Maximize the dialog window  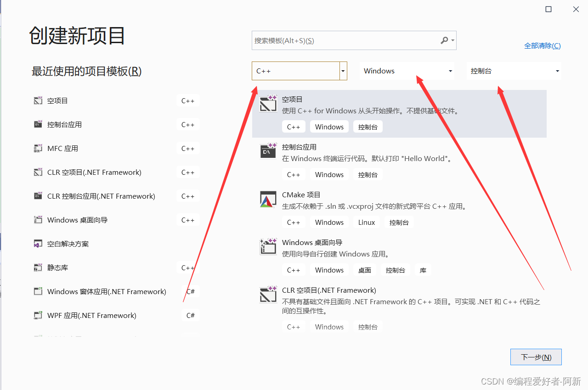548,9
